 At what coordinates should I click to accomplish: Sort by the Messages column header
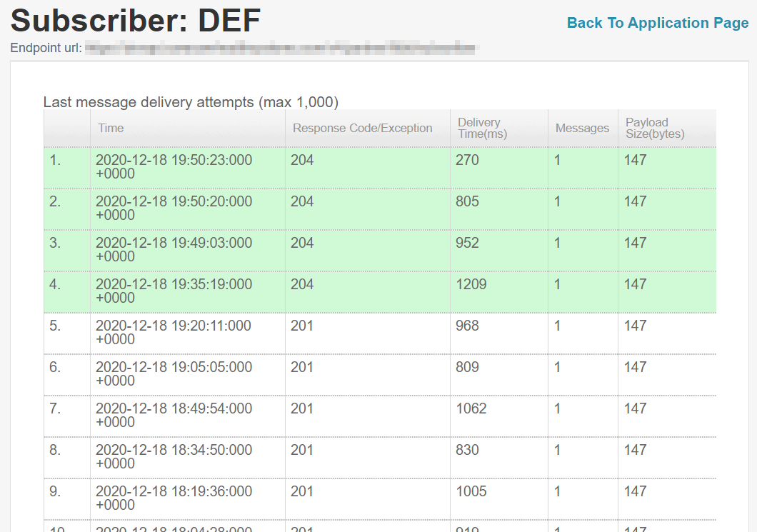pos(582,127)
